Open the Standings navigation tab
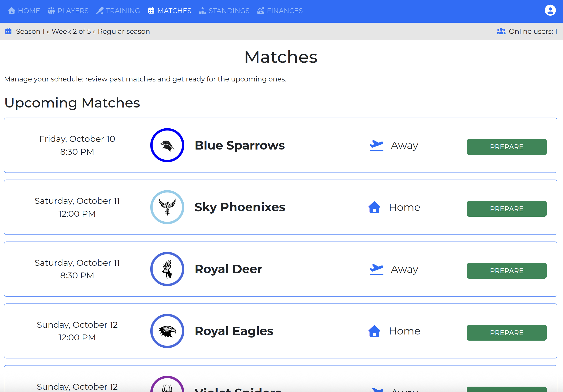563x392 pixels. (x=224, y=11)
